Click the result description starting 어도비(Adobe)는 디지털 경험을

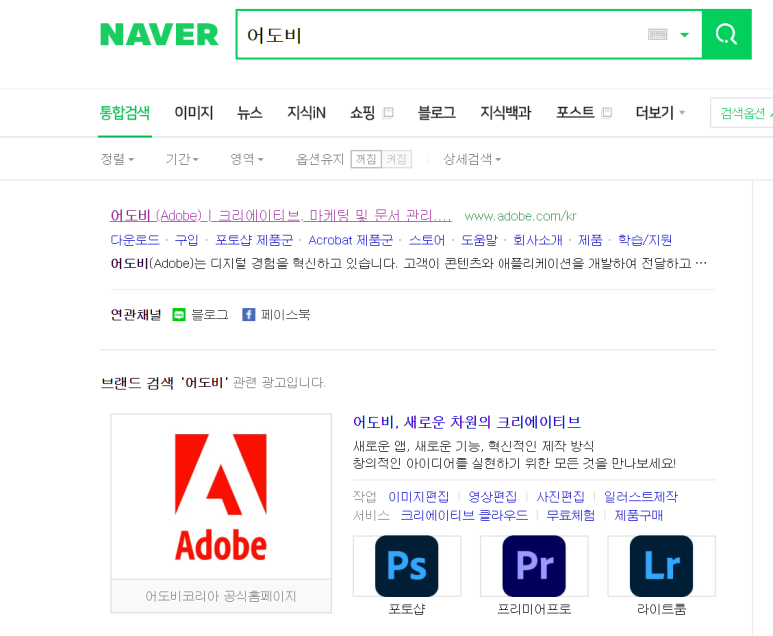point(408,263)
